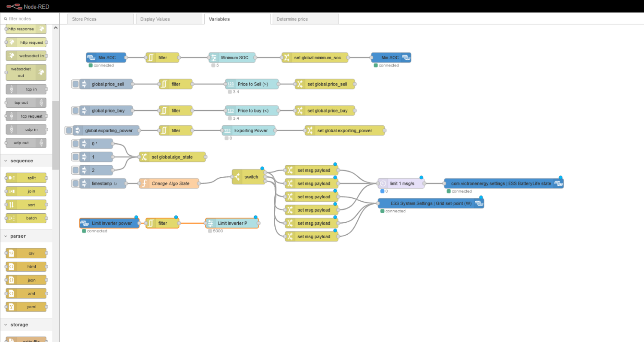Select the websocket out node
644x342 pixels.
[x=26, y=72]
